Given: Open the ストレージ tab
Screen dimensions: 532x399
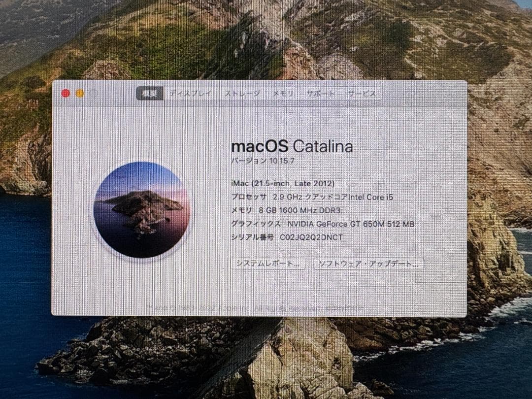Looking at the screenshot, I should pos(241,93).
